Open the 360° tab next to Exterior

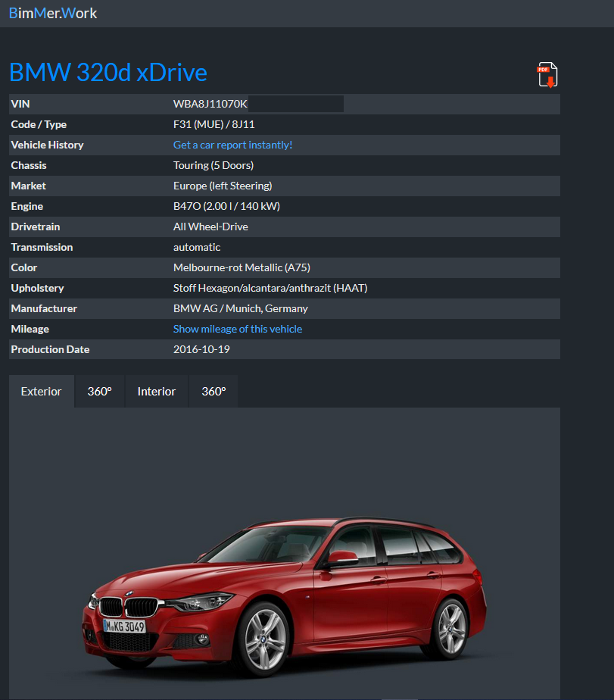click(99, 391)
